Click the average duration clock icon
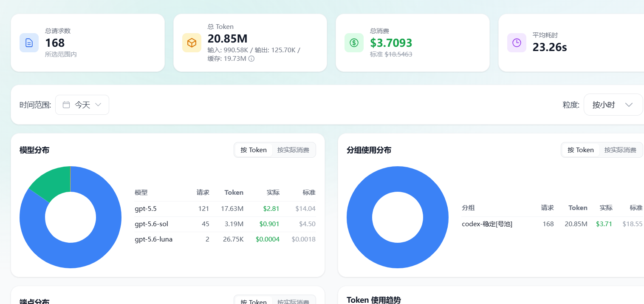This screenshot has height=304, width=644. point(517,43)
